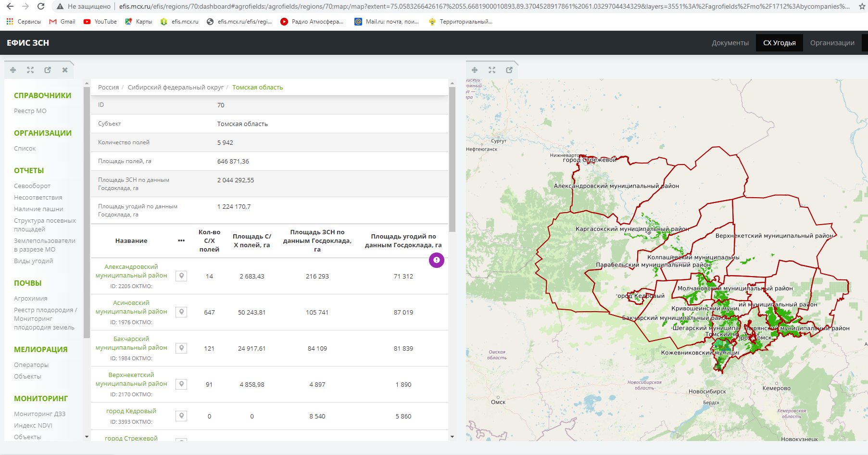This screenshot has width=868, height=455.
Task: Open the YouTube bookmark in bookmarks bar
Action: click(101, 22)
